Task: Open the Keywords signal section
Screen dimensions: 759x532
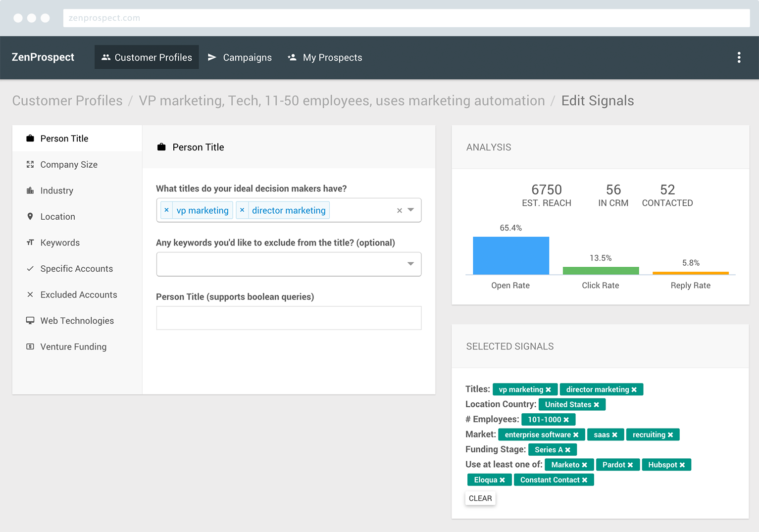Action: 77,242
